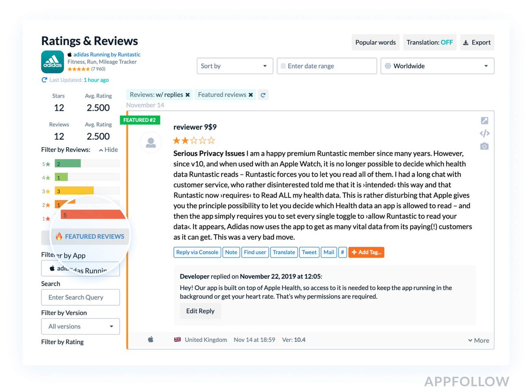Viewport: 532px width, 392px height.
Task: Open the Worldwide country dropdown
Action: [x=438, y=66]
